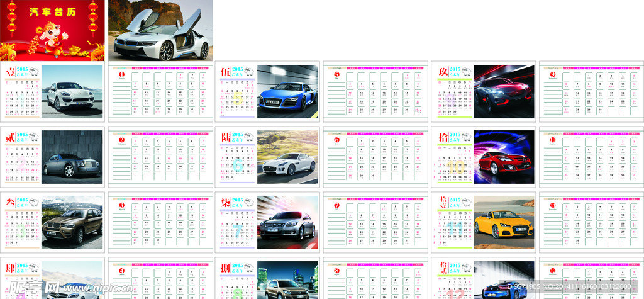Click the red "伍" month heading
The width and height of the screenshot is (644, 299).
point(226,72)
